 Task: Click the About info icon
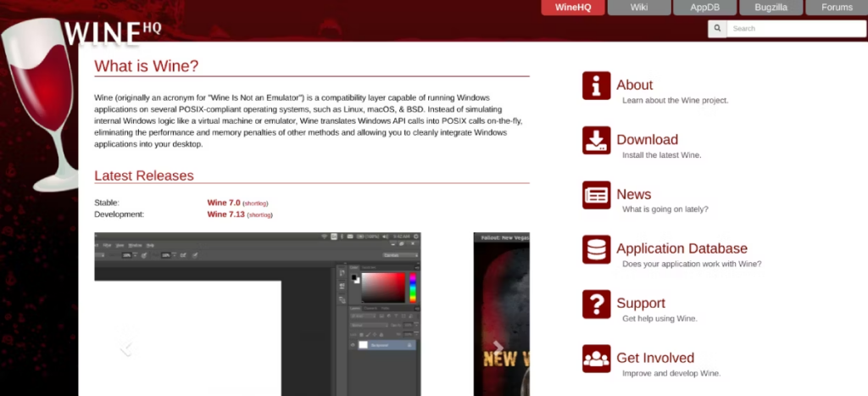tap(596, 86)
